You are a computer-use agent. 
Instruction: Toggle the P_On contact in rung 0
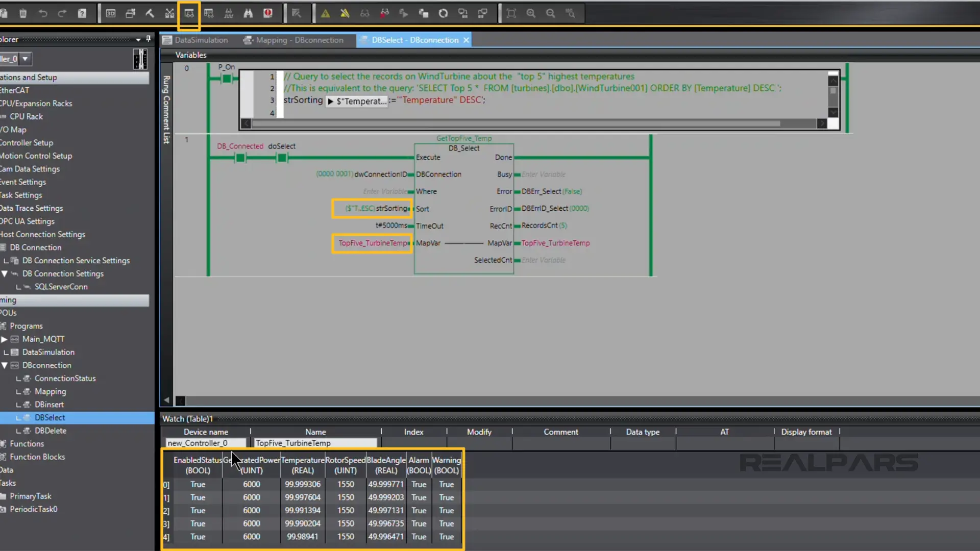[227, 78]
